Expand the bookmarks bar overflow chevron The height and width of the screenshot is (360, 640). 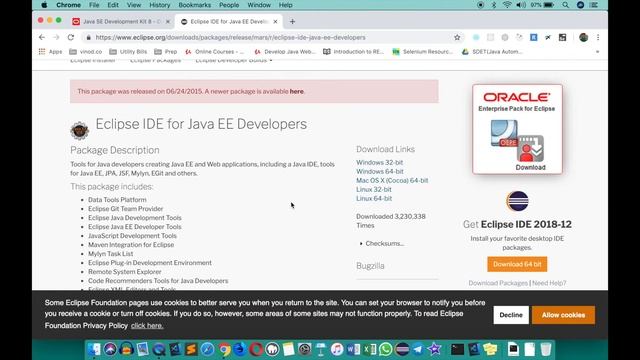pyautogui.click(x=598, y=52)
